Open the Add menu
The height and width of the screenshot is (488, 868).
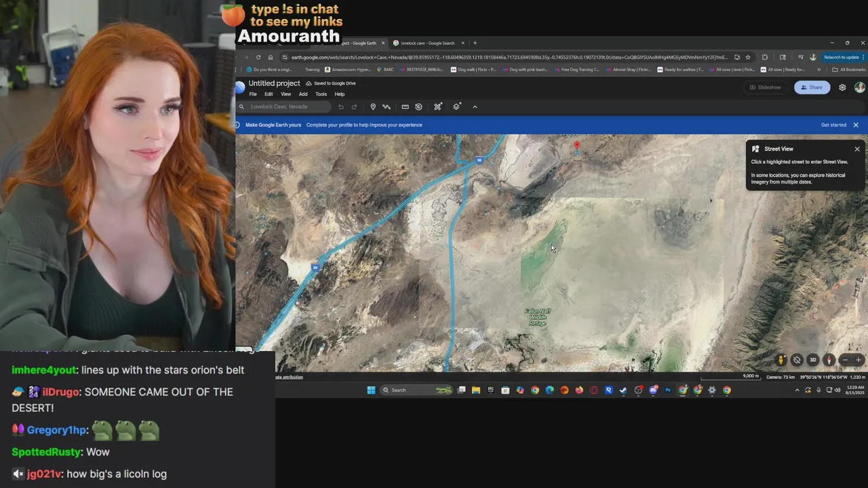click(303, 94)
